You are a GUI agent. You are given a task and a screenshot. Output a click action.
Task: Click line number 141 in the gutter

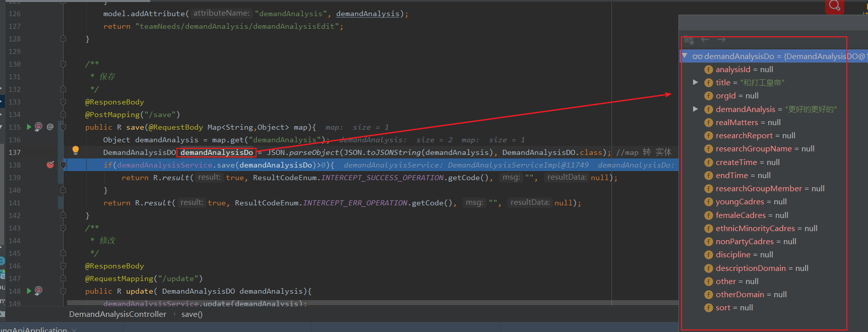15,203
